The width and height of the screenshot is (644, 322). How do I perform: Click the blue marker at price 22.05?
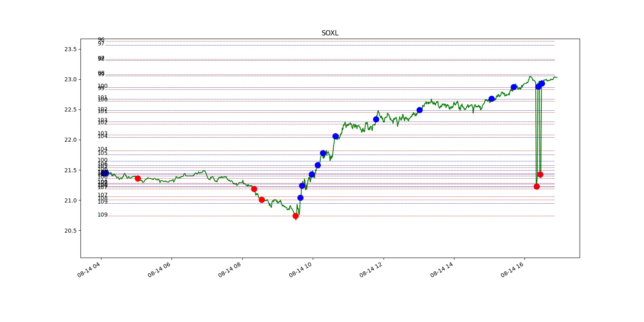coord(335,136)
